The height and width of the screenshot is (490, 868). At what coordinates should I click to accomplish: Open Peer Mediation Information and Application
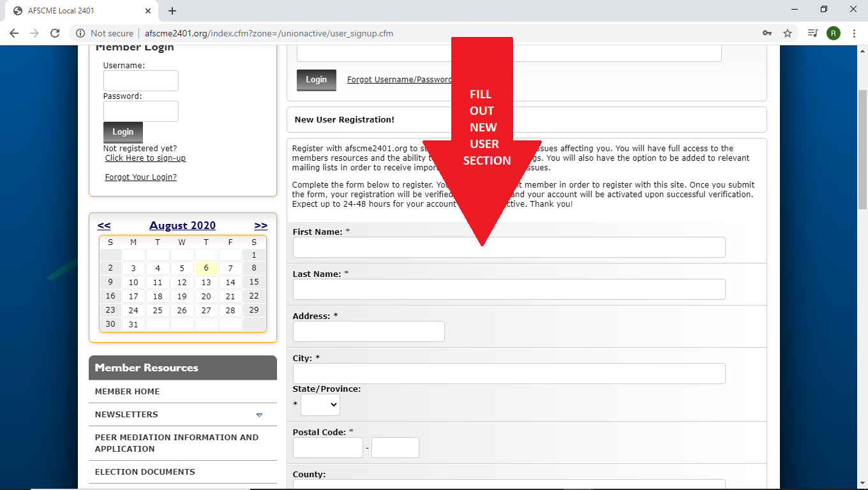pos(177,443)
